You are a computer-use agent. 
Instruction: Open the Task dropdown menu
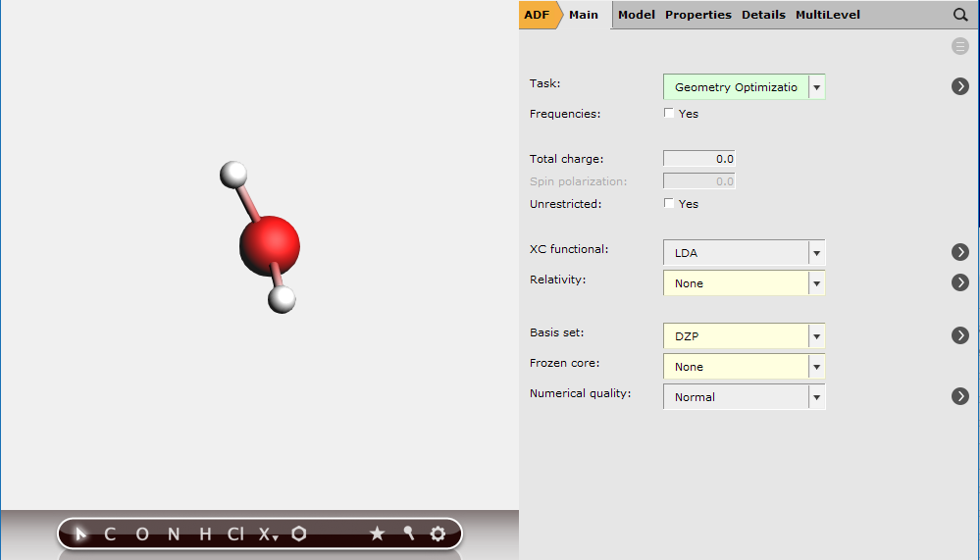[x=816, y=87]
